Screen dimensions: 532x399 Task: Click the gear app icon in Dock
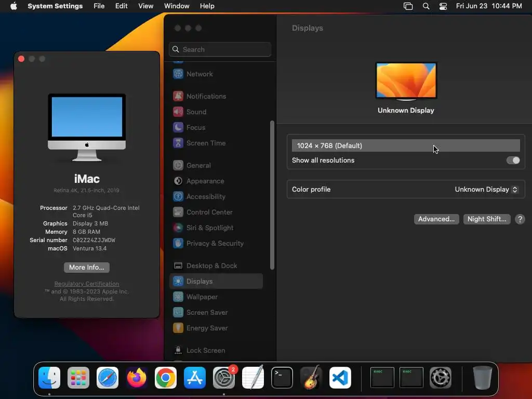pyautogui.click(x=441, y=378)
